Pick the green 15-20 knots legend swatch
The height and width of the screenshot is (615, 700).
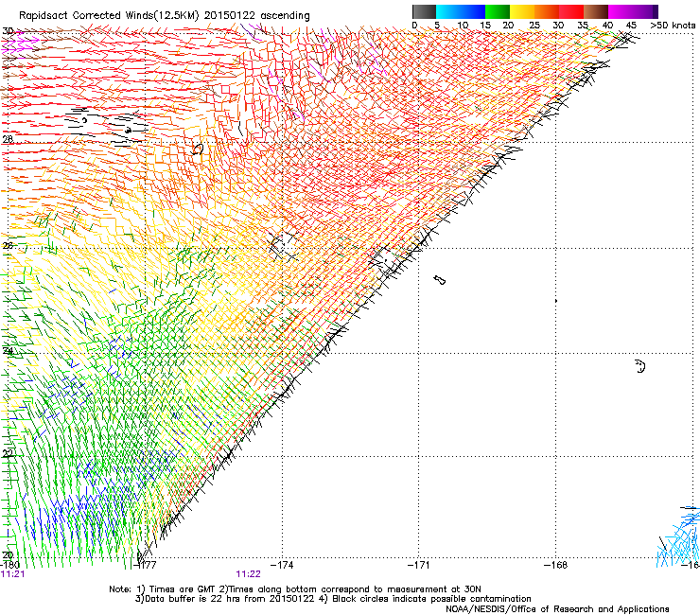point(498,11)
